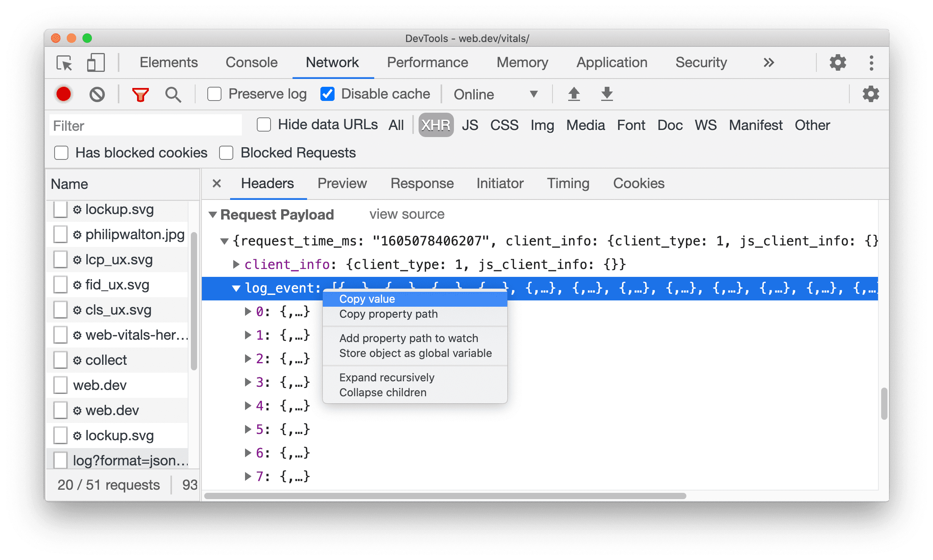Select Expand recursively from context menu
933x560 pixels.
(387, 377)
